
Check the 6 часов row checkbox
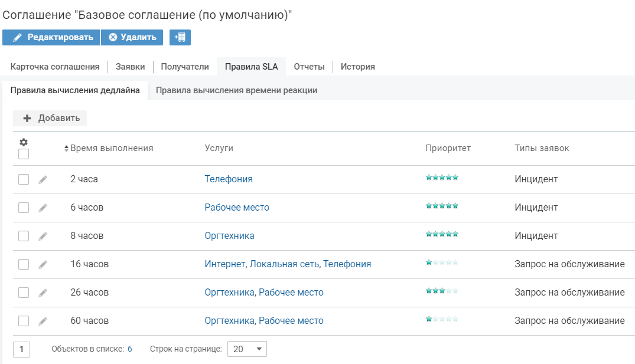(x=24, y=208)
